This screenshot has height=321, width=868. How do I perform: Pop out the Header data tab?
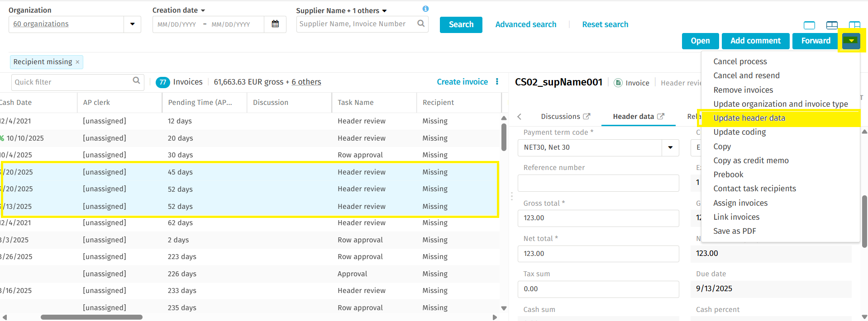[661, 117]
